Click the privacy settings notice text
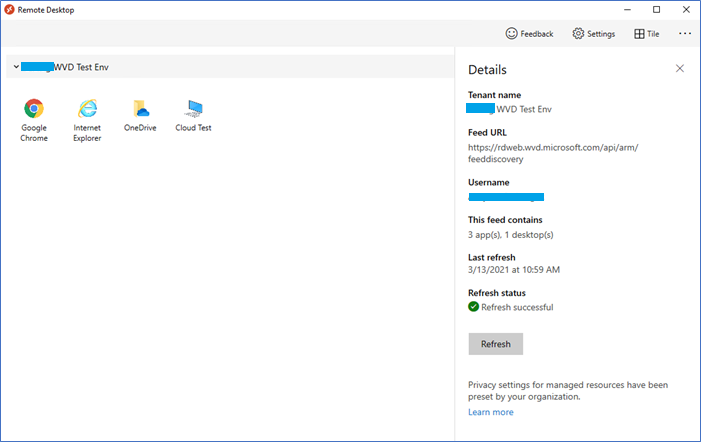701x442 pixels. 568,391
